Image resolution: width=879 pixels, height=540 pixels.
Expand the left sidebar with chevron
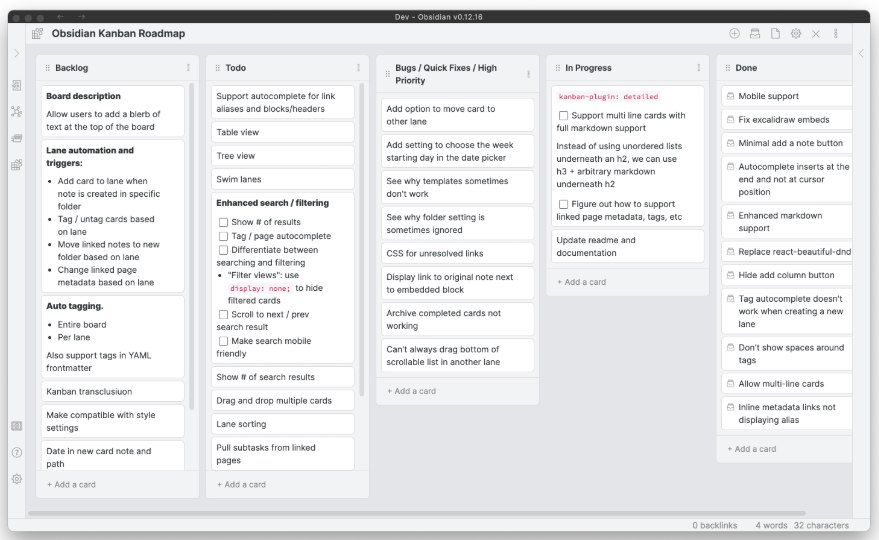tap(16, 53)
